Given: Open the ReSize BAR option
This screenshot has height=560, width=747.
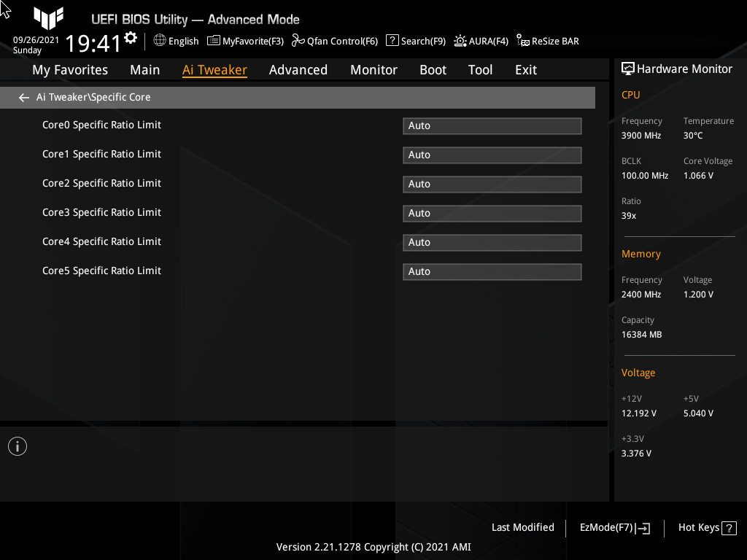Looking at the screenshot, I should (x=547, y=41).
